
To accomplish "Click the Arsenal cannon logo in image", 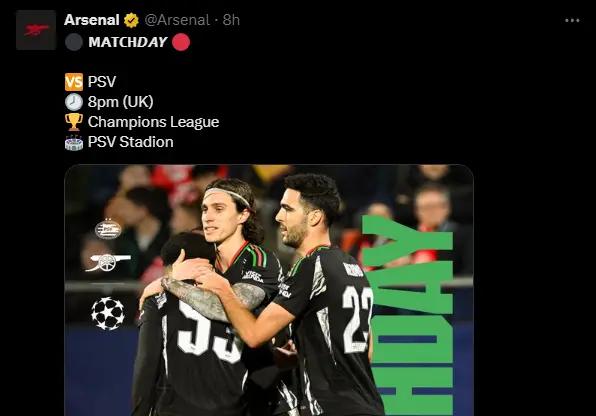I will 108,263.
